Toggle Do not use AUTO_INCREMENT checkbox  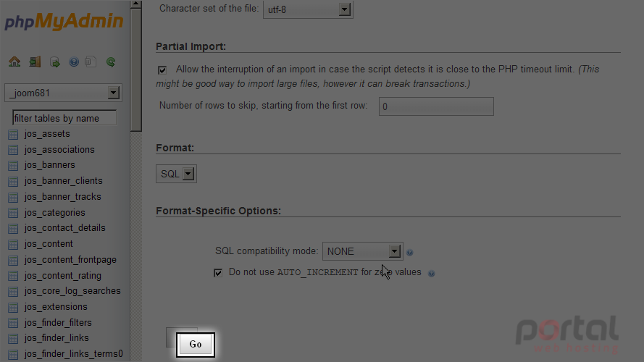click(218, 272)
